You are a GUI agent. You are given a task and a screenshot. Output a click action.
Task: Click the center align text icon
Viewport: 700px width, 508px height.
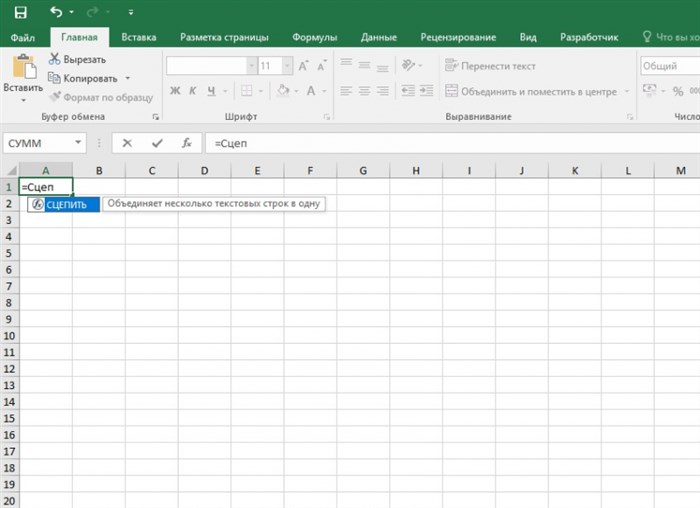[x=364, y=91]
